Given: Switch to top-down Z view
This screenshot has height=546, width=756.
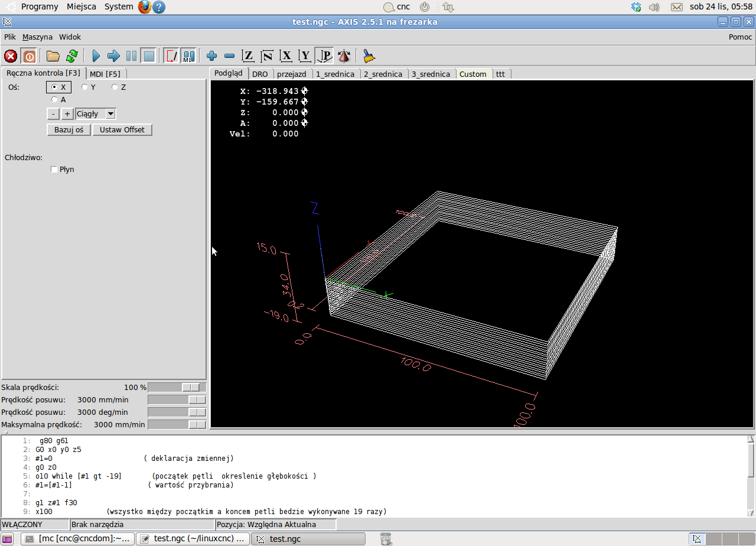Looking at the screenshot, I should pyautogui.click(x=249, y=56).
